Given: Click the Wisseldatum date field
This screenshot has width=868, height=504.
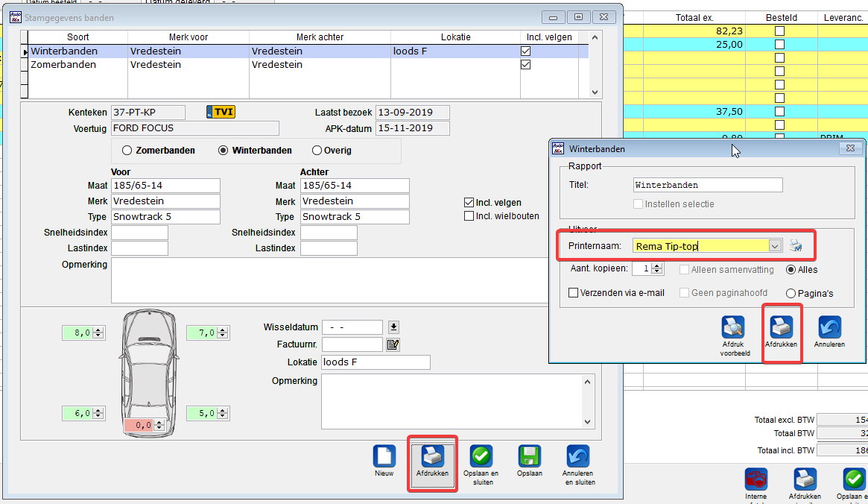Looking at the screenshot, I should click(352, 327).
